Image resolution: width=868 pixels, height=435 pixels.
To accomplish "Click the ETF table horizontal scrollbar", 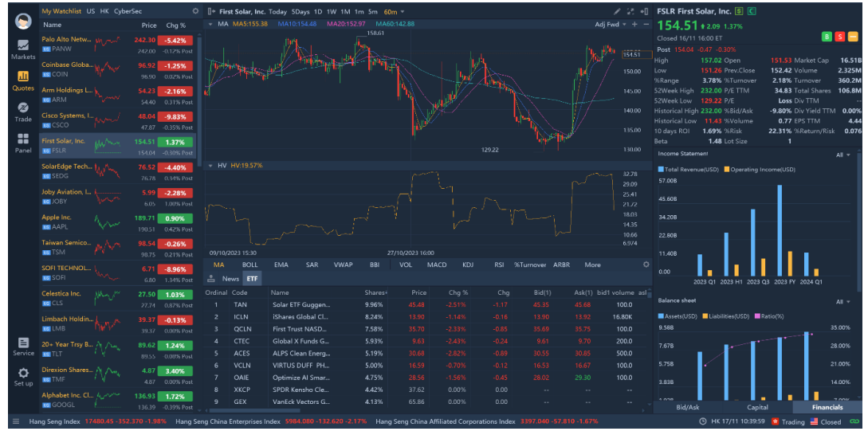I will coord(254,410).
